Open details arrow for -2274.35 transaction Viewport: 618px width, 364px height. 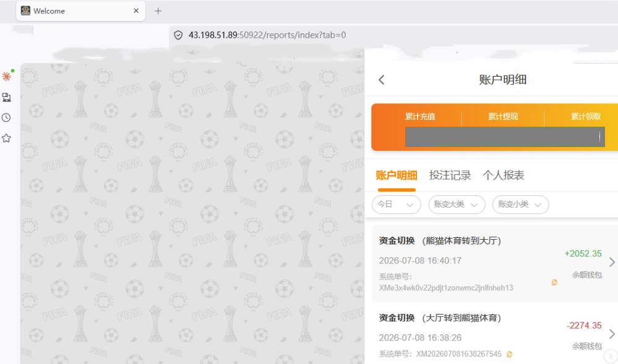tap(612, 334)
